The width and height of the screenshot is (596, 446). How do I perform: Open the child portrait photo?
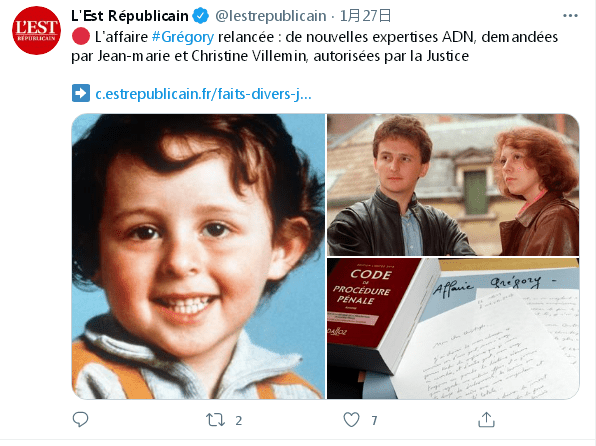point(198,257)
